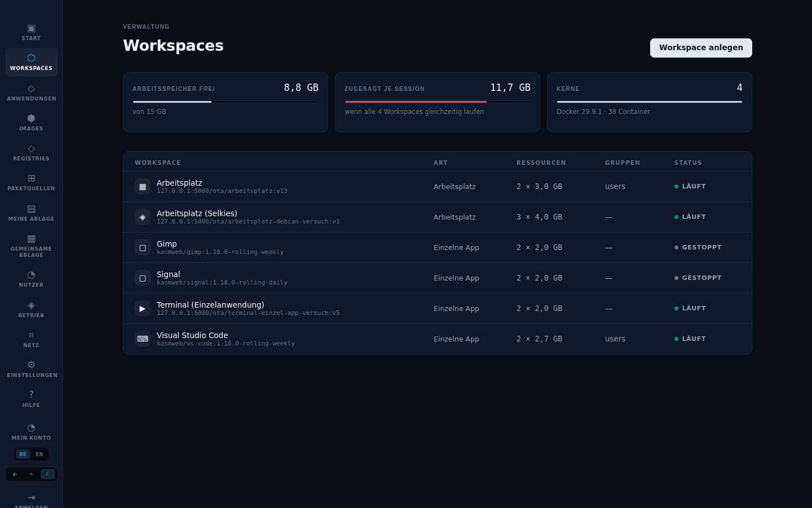Open Meine Ablage
This screenshot has height=508, width=812.
(31, 213)
